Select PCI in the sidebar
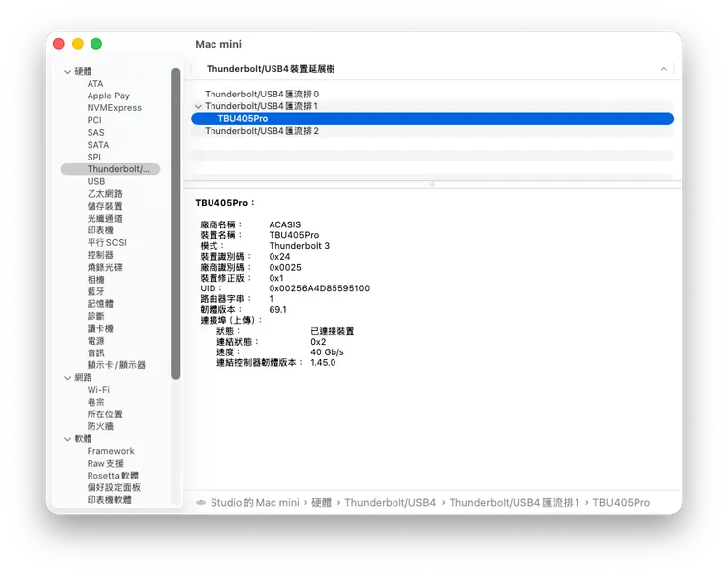The width and height of the screenshot is (728, 575). pos(94,120)
